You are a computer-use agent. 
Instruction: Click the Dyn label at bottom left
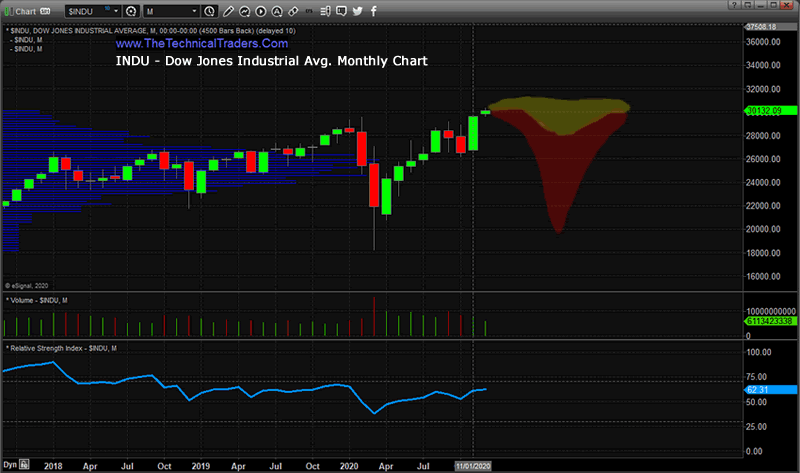point(10,465)
